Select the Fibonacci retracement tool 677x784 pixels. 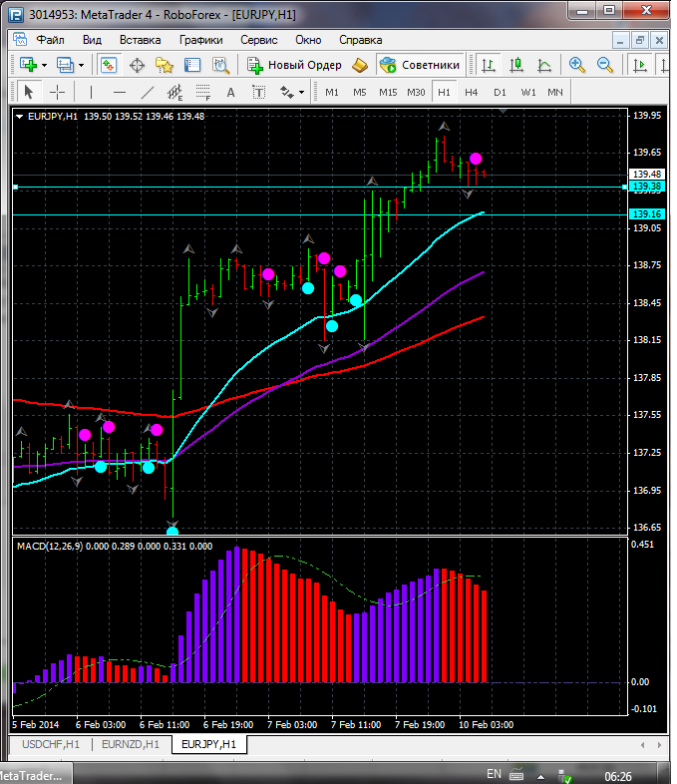(x=202, y=92)
